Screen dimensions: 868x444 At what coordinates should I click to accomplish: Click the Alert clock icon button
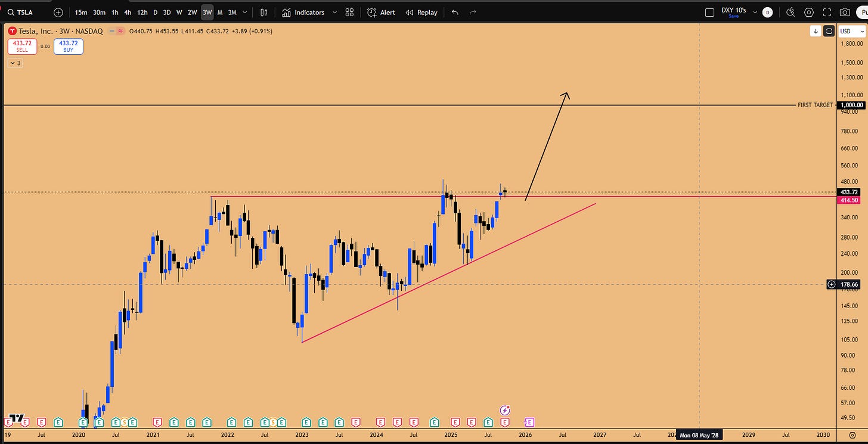tap(382, 12)
